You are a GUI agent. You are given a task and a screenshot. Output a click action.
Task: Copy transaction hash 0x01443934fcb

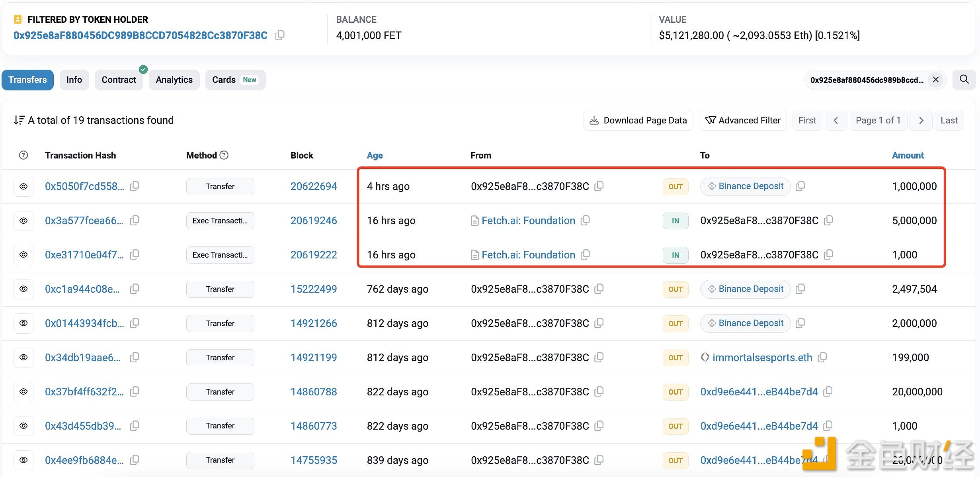135,323
